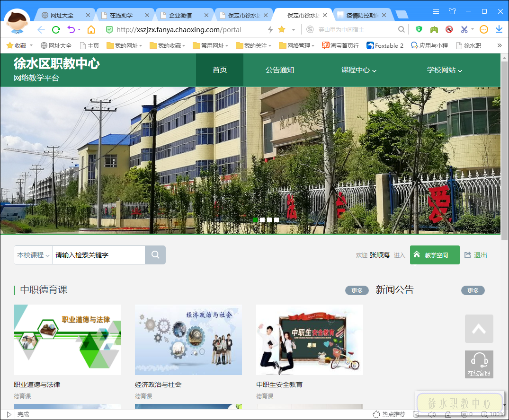Open the screenshot scissors tool
This screenshot has height=420, width=509.
465,29
